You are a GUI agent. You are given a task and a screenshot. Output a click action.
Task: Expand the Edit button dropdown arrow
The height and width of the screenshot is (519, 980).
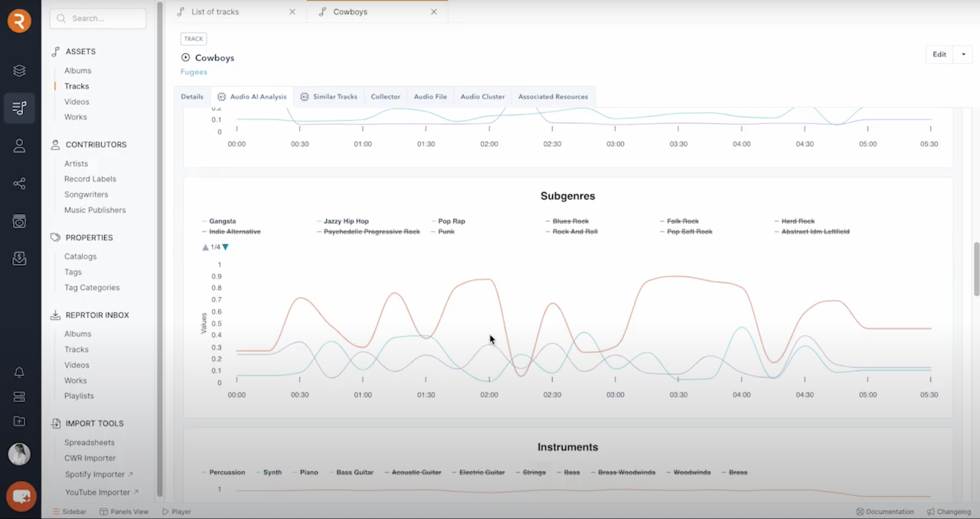click(x=963, y=54)
